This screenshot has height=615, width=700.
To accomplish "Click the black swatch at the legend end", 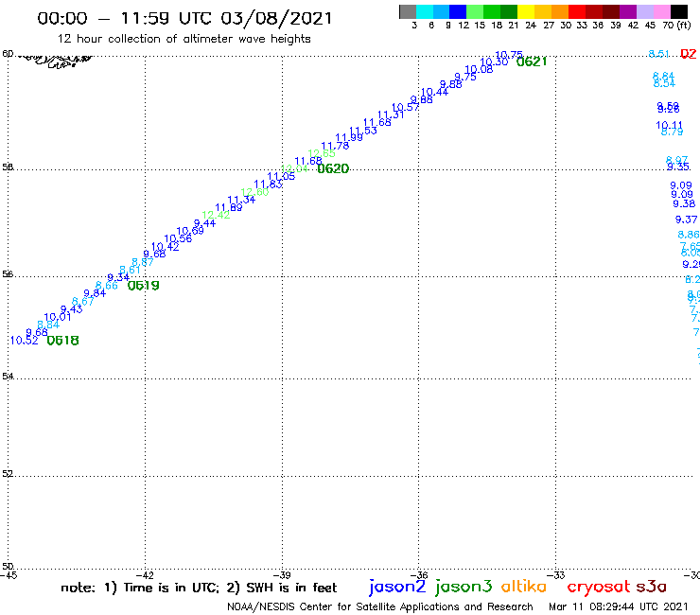I will click(x=679, y=12).
